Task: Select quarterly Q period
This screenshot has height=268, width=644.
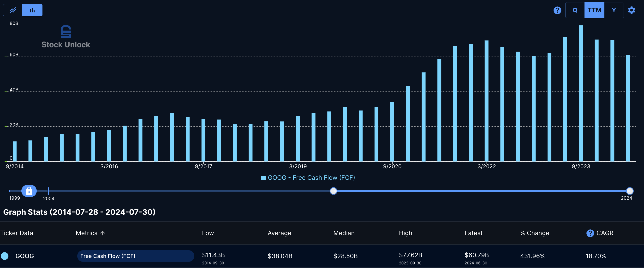Action: (x=575, y=10)
